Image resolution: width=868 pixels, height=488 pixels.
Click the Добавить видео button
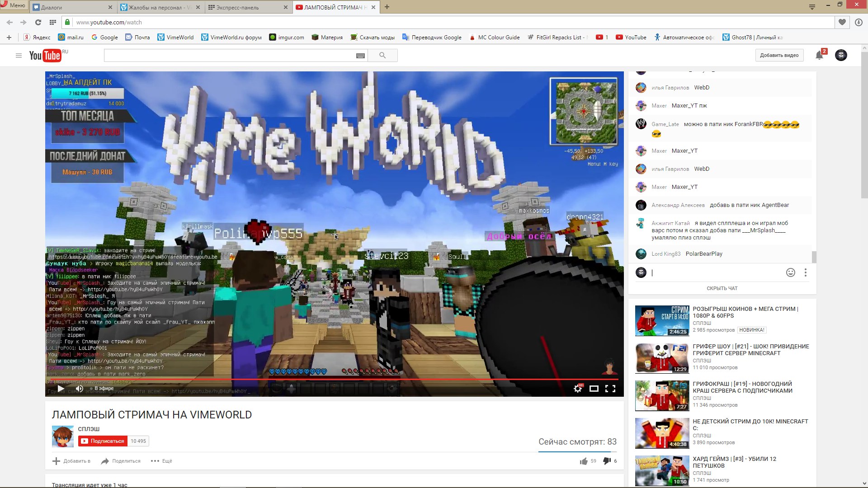[779, 55]
